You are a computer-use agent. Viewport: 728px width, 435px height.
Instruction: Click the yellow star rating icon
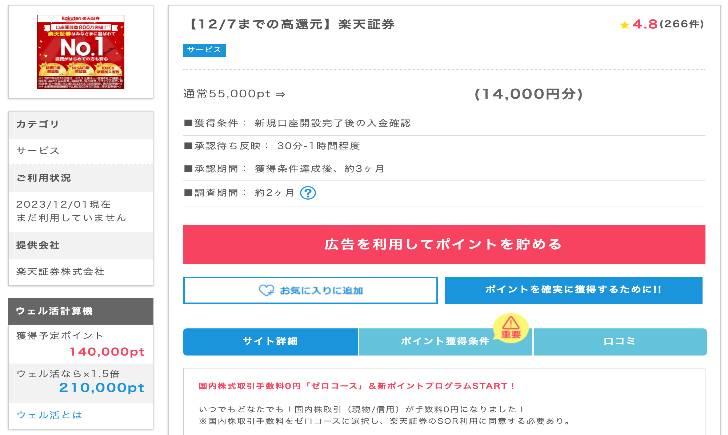[624, 24]
